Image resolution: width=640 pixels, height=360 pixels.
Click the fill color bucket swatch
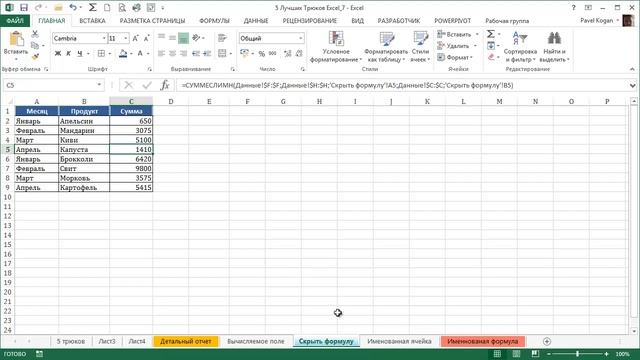pos(123,53)
